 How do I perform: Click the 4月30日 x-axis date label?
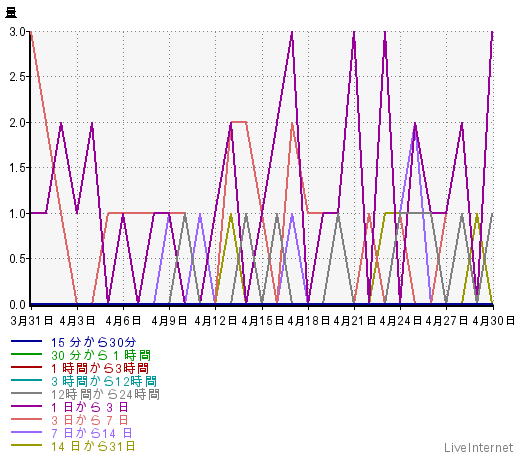[493, 321]
